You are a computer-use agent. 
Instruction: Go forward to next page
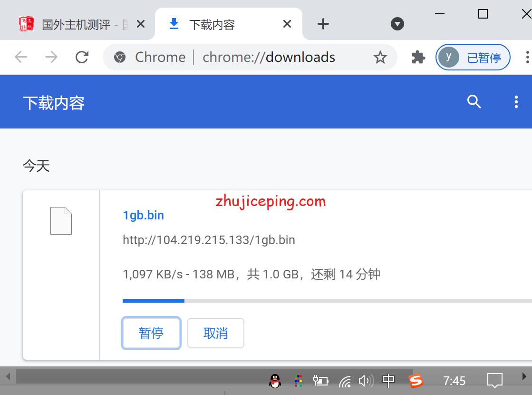point(51,57)
